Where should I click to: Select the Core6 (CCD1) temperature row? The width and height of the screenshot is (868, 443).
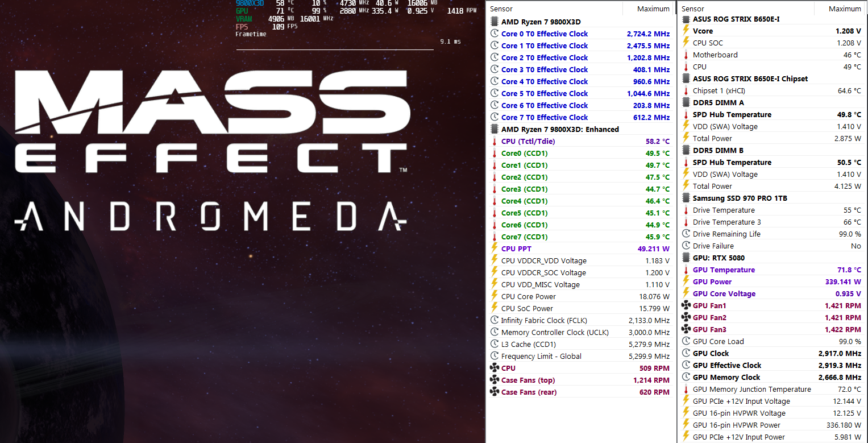tap(580, 225)
